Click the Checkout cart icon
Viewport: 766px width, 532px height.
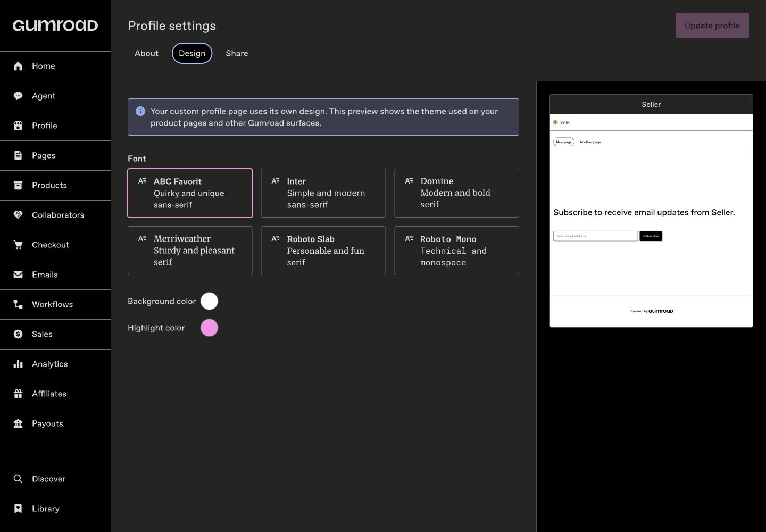(18, 245)
